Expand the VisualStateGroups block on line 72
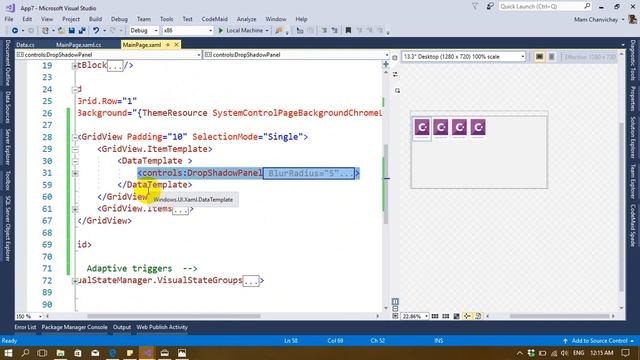This screenshot has width=640, height=360. point(75,281)
